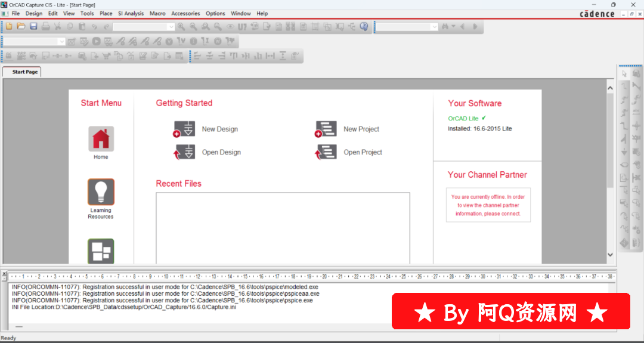Open the File menu
The image size is (644, 343).
pos(16,14)
